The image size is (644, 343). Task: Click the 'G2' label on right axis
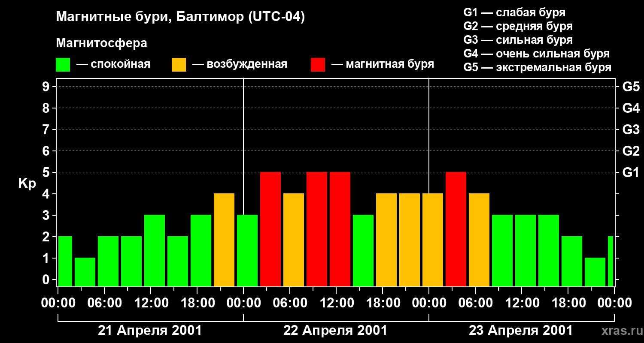coord(631,151)
